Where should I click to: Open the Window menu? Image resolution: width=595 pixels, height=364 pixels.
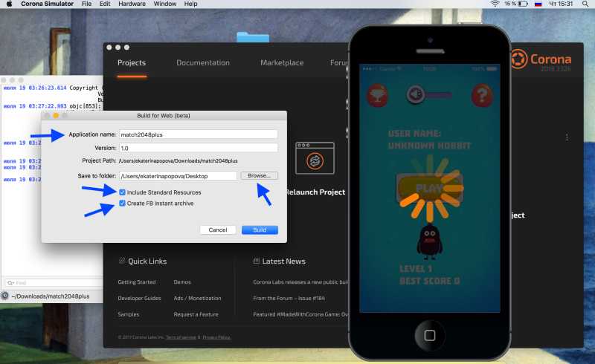[x=164, y=4]
